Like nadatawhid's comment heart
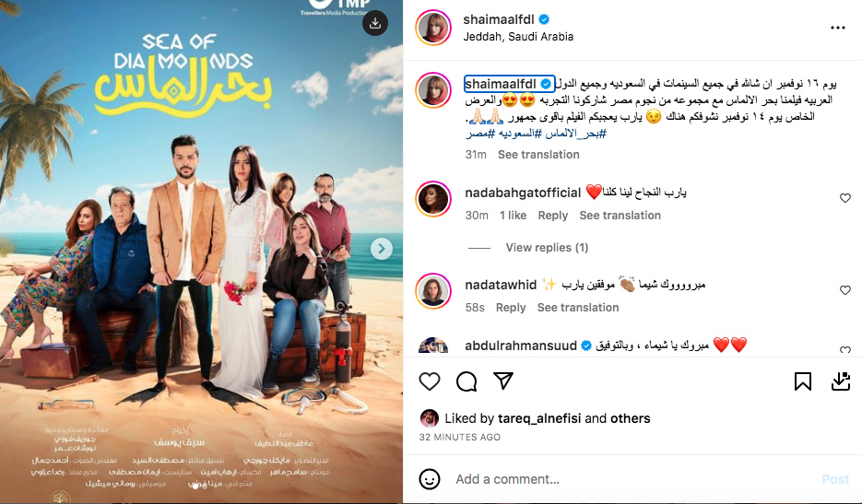Viewport: 862px width, 504px height. click(x=845, y=290)
